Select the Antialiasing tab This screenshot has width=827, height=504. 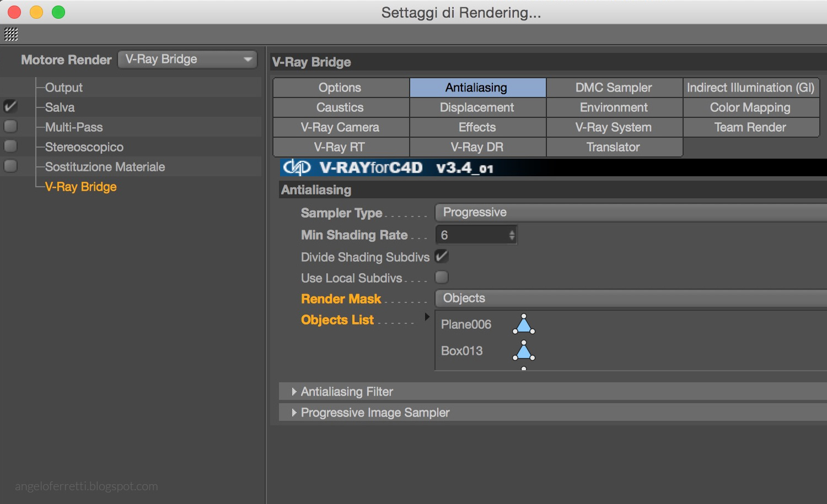[477, 88]
